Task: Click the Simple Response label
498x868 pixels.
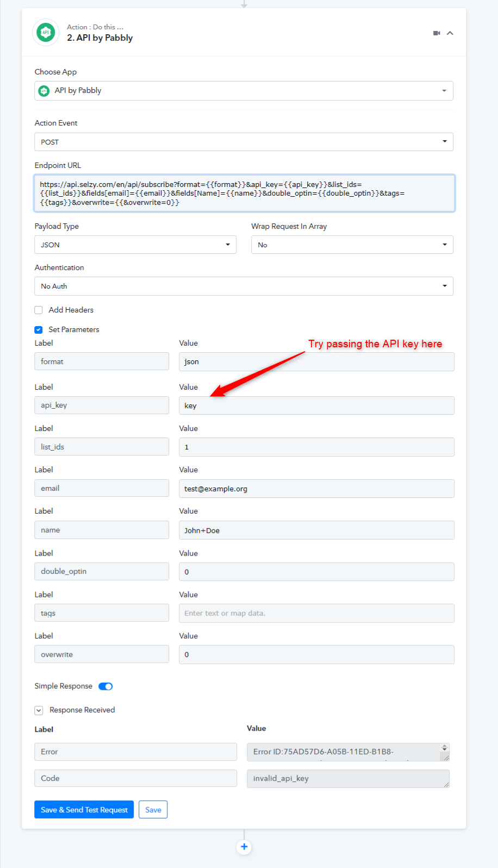Action: 64,686
